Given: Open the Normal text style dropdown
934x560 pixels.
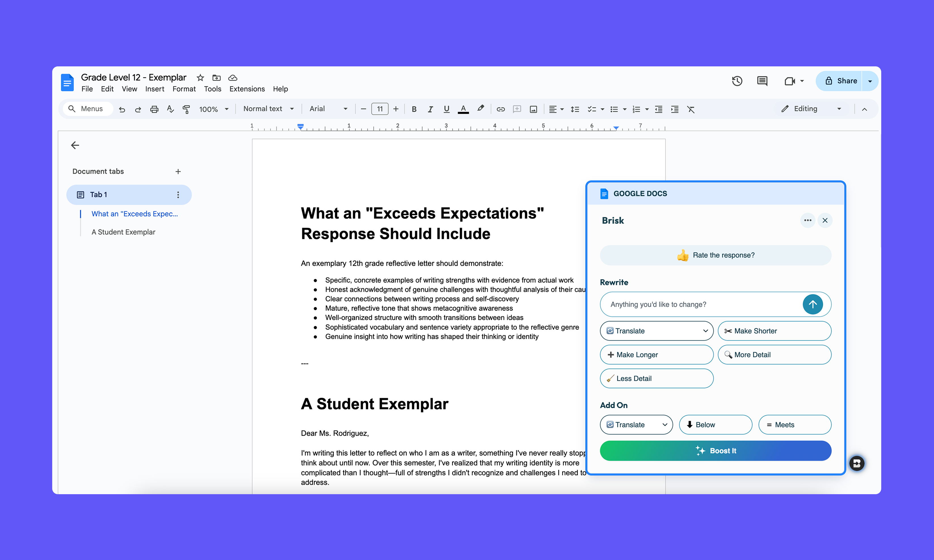Looking at the screenshot, I should click(x=268, y=109).
